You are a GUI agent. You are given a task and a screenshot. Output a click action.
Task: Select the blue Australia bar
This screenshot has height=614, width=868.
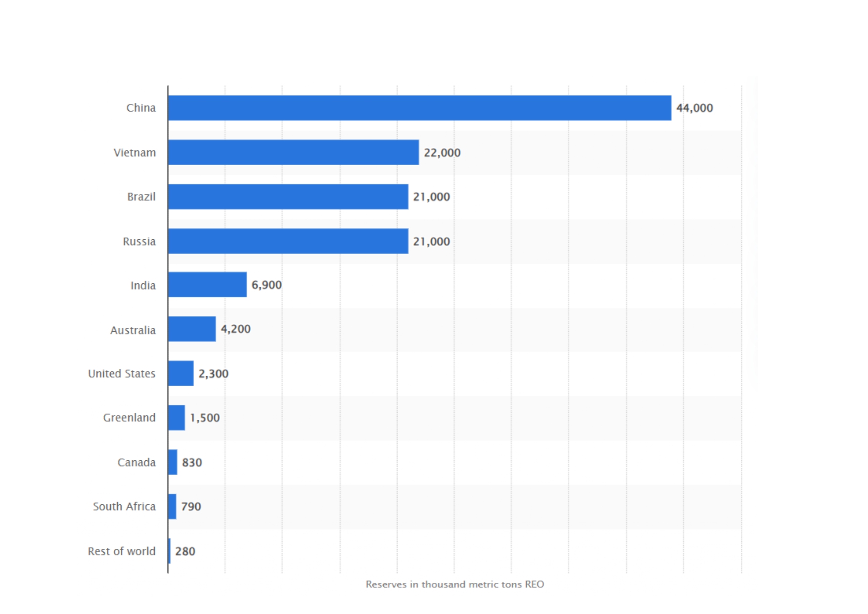pos(192,329)
